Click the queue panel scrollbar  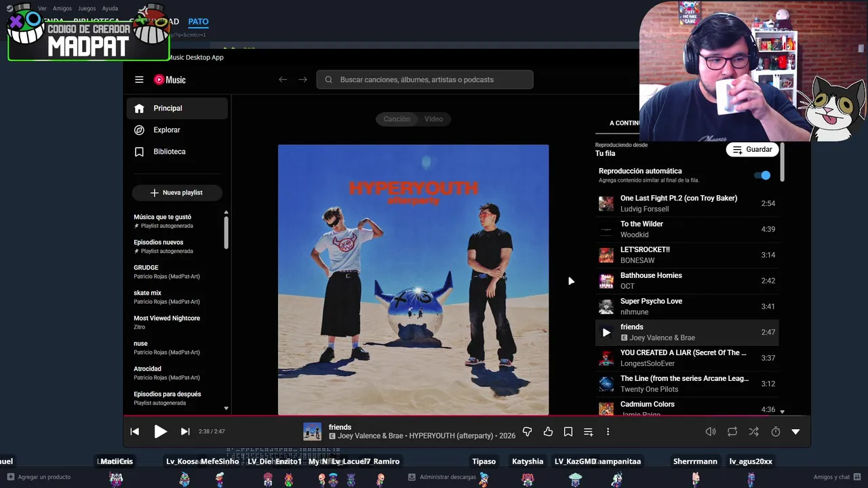[x=782, y=162]
